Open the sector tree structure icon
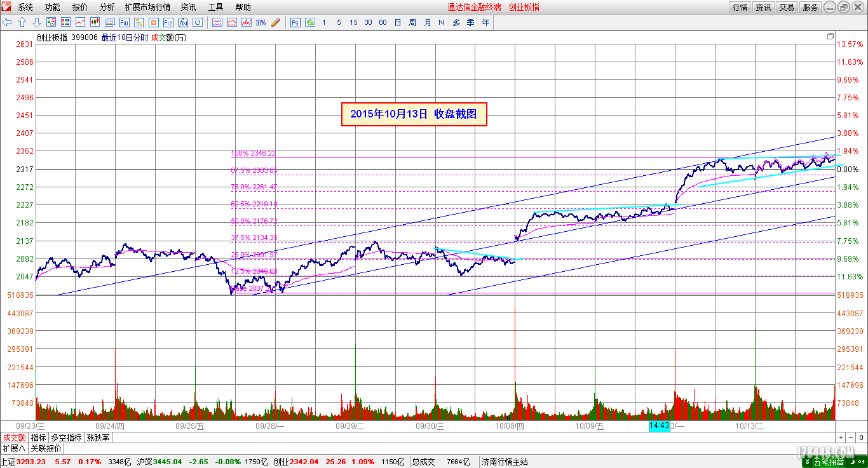Screen dimensions: 868x468 click(139, 22)
